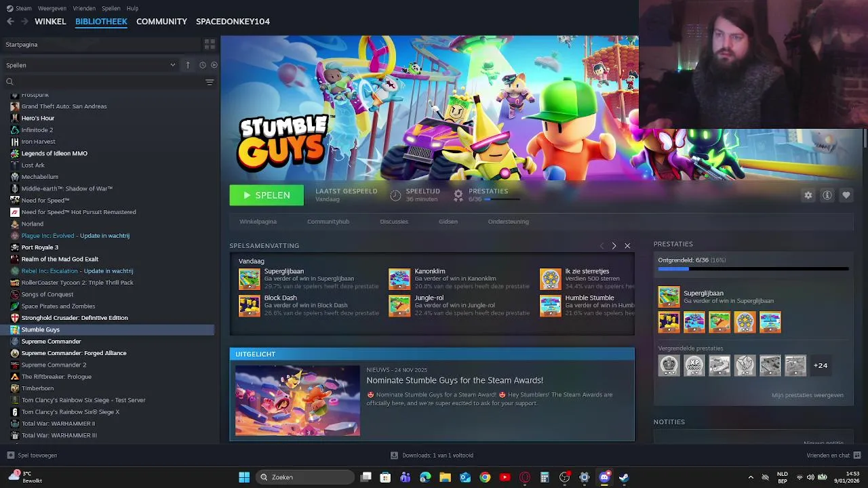Switch to the COMMUNITY tab
Image resolution: width=868 pixels, height=488 pixels.
(x=161, y=22)
